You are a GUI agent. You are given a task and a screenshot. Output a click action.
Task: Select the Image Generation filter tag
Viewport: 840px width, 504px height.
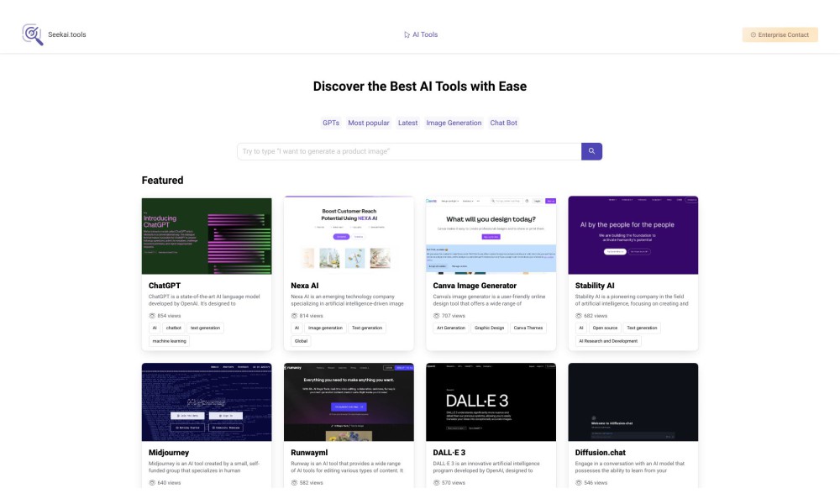(454, 123)
